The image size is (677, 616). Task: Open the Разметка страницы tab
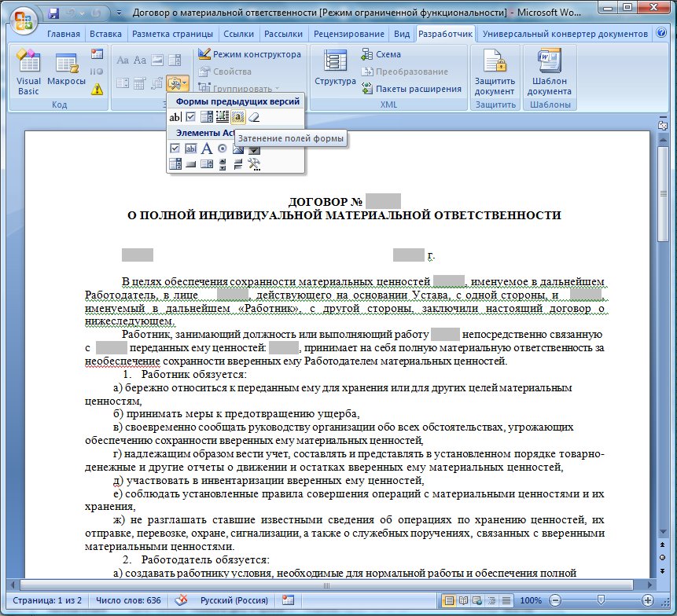click(x=172, y=34)
